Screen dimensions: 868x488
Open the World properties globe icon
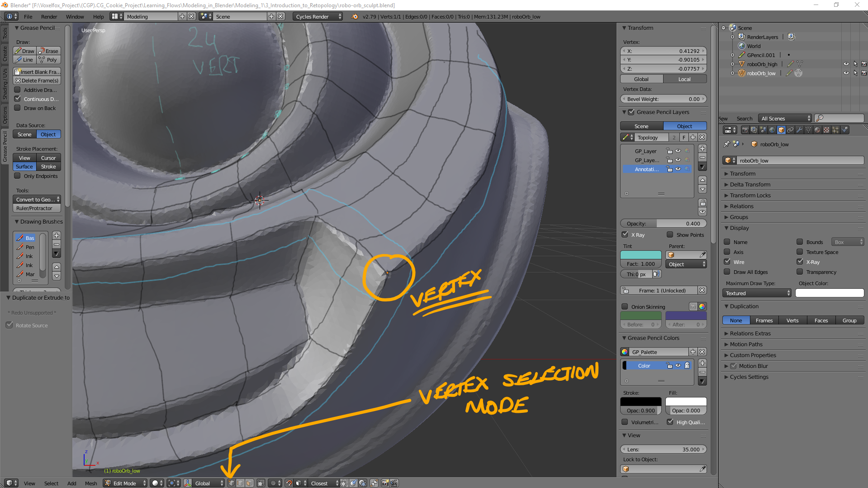772,130
